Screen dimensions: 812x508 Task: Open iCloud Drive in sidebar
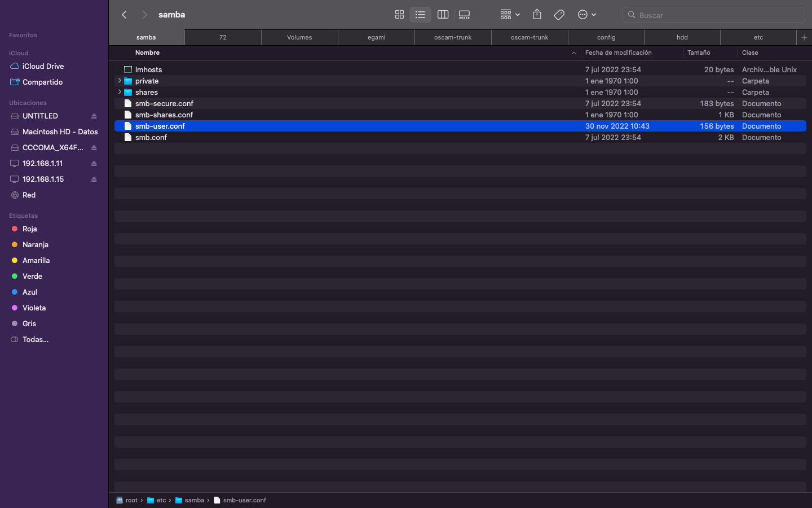(43, 66)
